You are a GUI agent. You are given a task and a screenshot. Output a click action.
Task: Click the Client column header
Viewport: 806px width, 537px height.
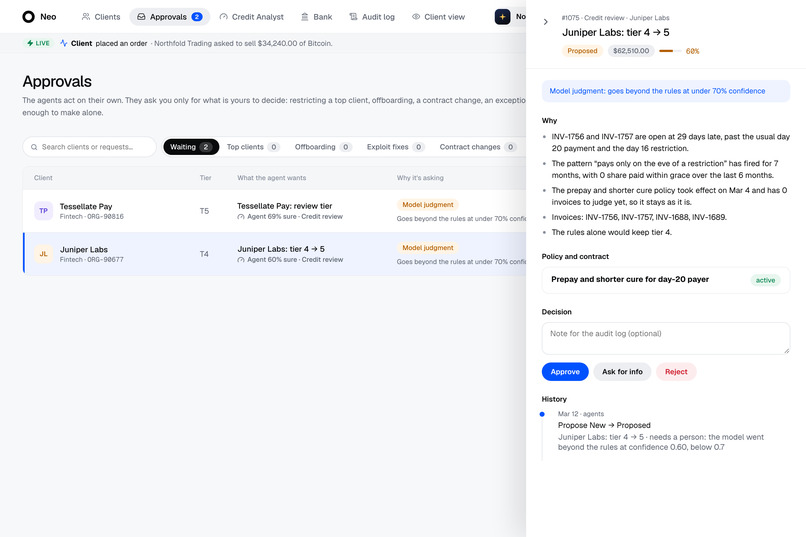pos(43,178)
